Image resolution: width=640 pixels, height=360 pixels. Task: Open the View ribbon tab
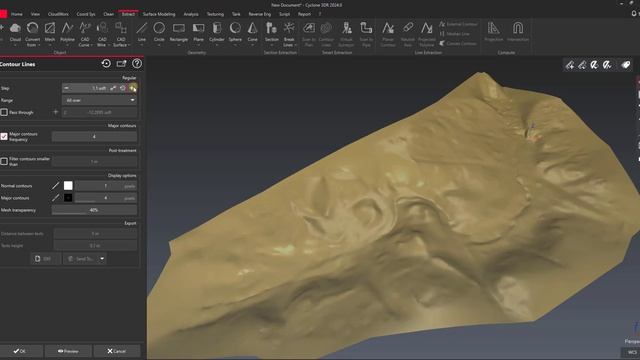pyautogui.click(x=36, y=14)
